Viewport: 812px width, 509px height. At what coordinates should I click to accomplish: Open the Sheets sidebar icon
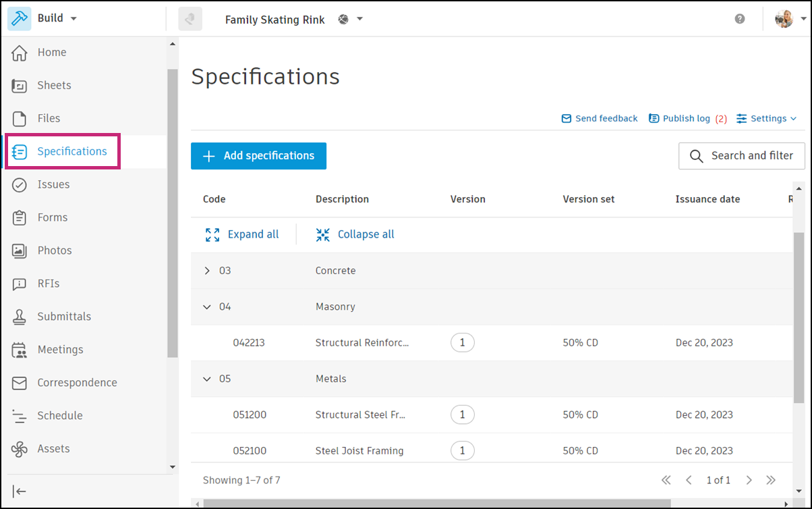pyautogui.click(x=20, y=86)
